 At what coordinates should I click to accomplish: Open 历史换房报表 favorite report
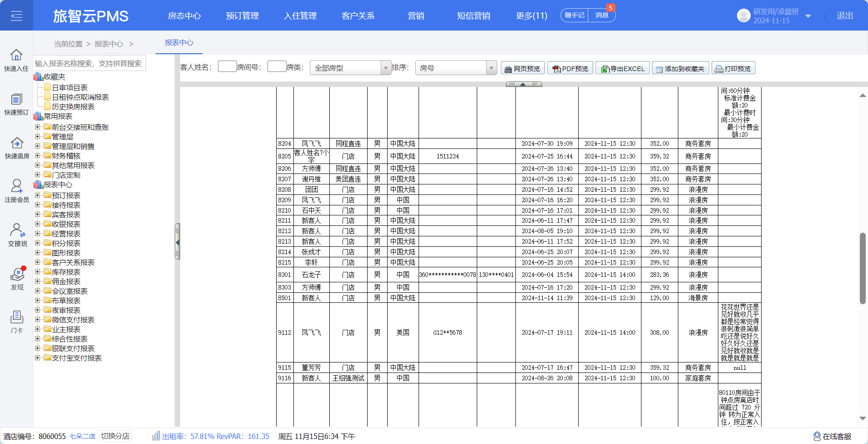coord(73,107)
